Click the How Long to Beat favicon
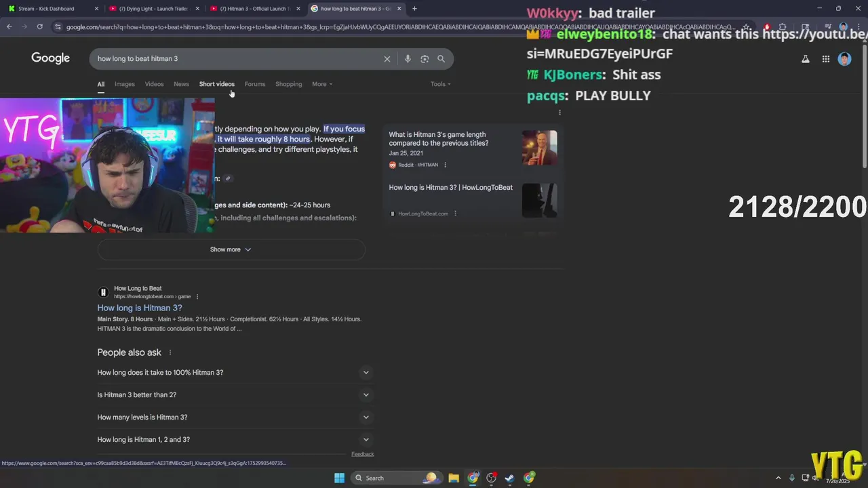 (103, 292)
